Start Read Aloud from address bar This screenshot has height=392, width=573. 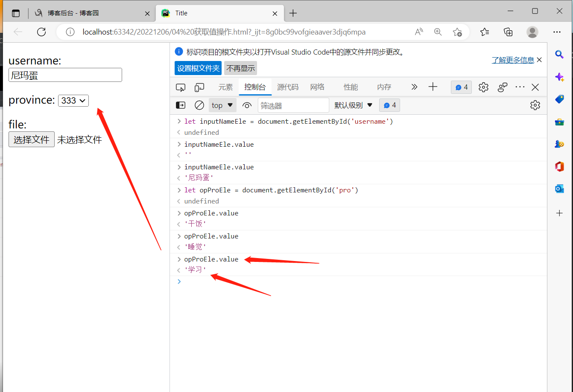[419, 32]
